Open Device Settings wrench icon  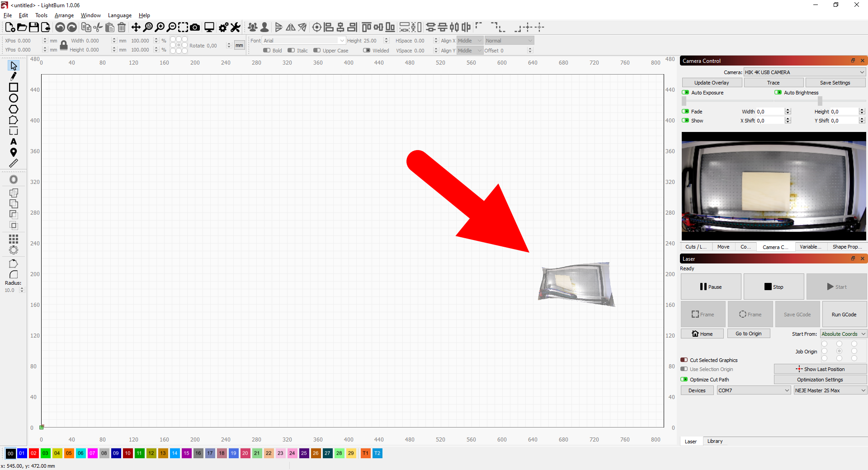pyautogui.click(x=235, y=28)
